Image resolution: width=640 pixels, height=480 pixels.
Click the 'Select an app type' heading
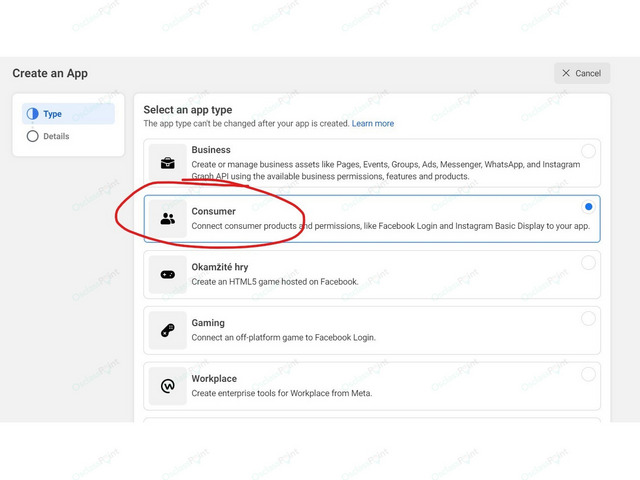[188, 110]
